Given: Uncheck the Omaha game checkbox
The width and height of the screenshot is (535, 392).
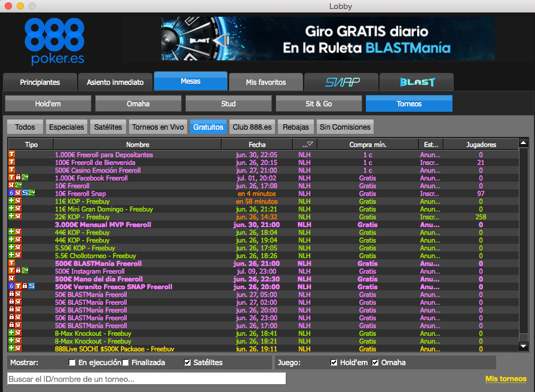Looking at the screenshot, I should [x=375, y=362].
